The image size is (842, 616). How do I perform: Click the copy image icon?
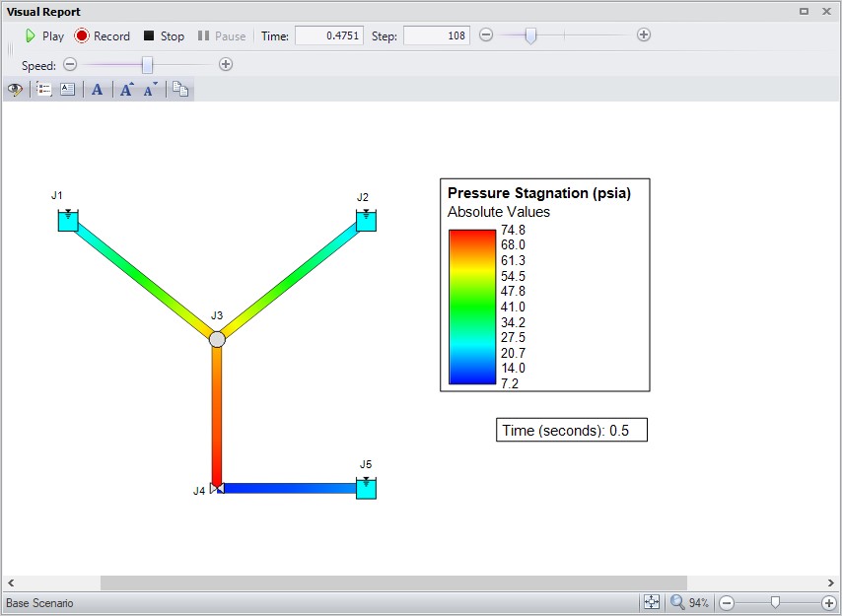[180, 89]
